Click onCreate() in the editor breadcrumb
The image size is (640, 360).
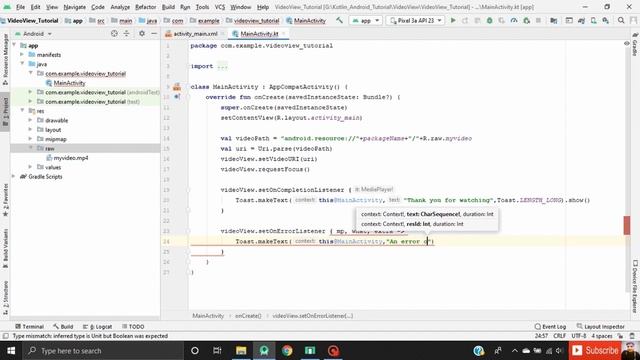pos(248,316)
